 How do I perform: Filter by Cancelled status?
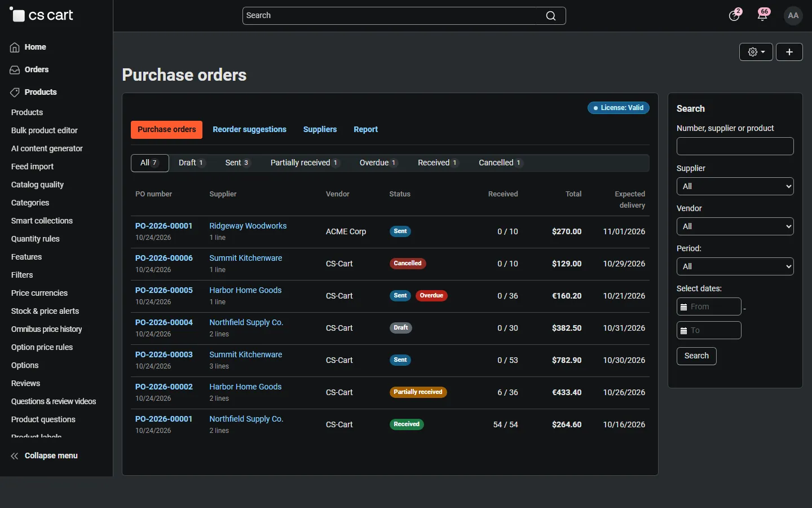coord(501,163)
